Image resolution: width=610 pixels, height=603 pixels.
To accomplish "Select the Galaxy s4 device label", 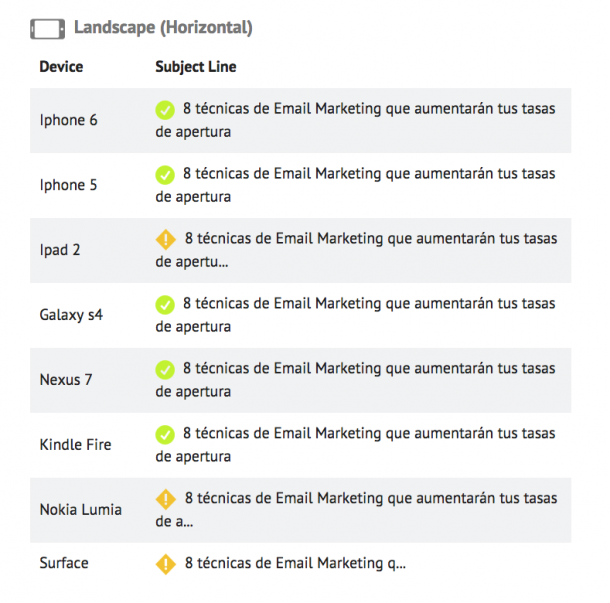I will [x=71, y=315].
